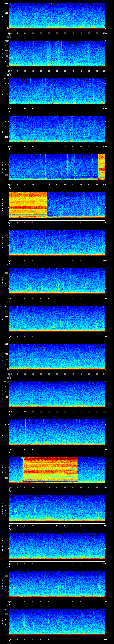Click the 10:19:00 start time label
114x644 pixels.
9,223
